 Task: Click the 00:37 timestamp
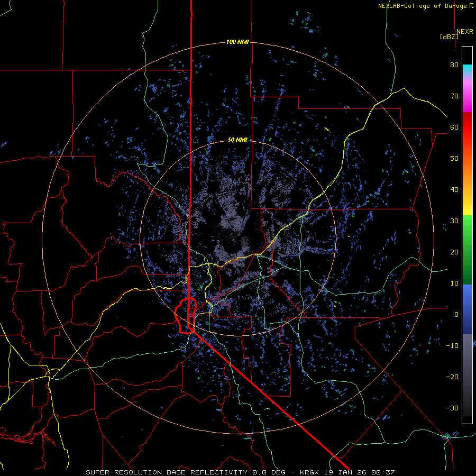(x=382, y=472)
